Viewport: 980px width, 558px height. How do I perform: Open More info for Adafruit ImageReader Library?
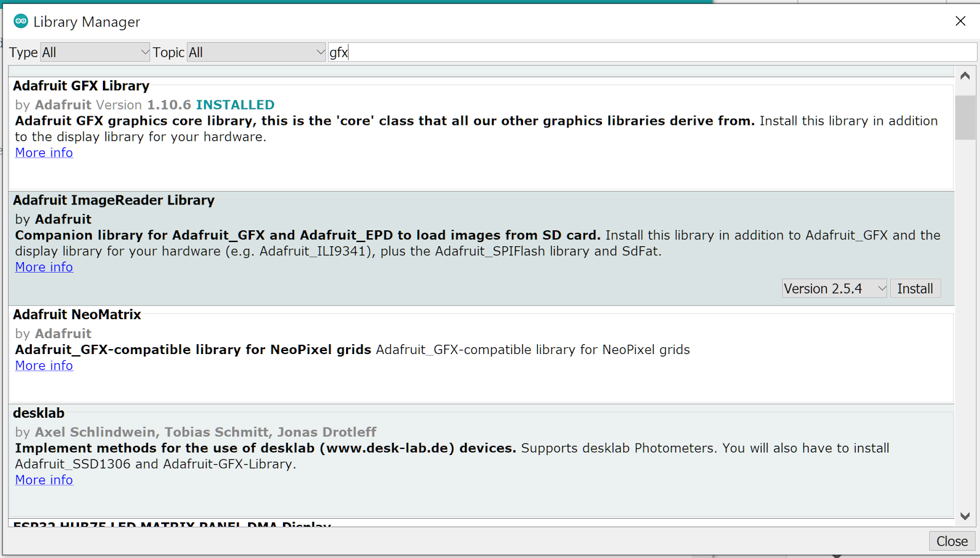click(44, 268)
